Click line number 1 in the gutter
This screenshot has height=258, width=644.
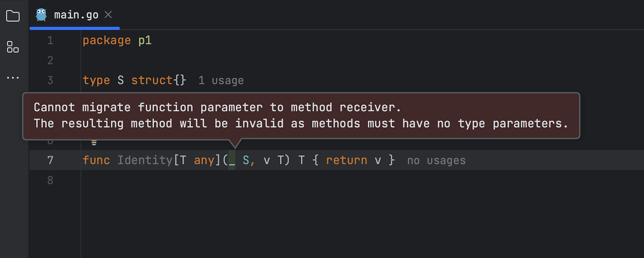coord(50,40)
